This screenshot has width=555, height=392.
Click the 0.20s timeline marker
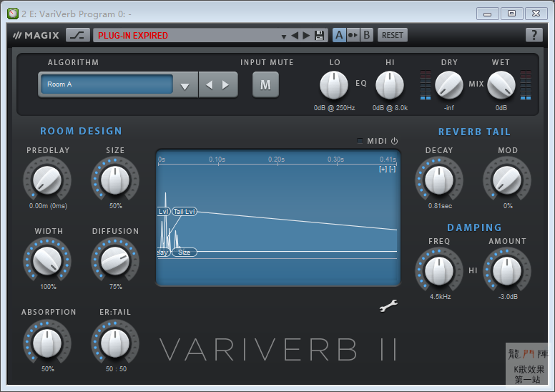[276, 160]
